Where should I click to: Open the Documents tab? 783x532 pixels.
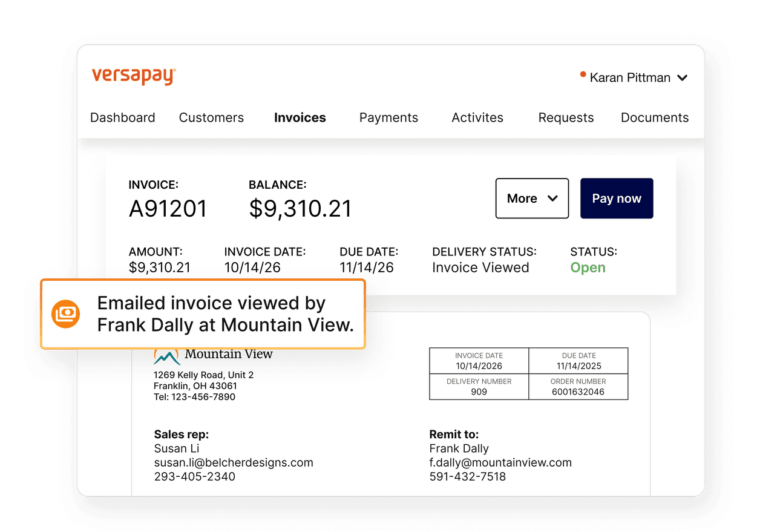pos(655,117)
